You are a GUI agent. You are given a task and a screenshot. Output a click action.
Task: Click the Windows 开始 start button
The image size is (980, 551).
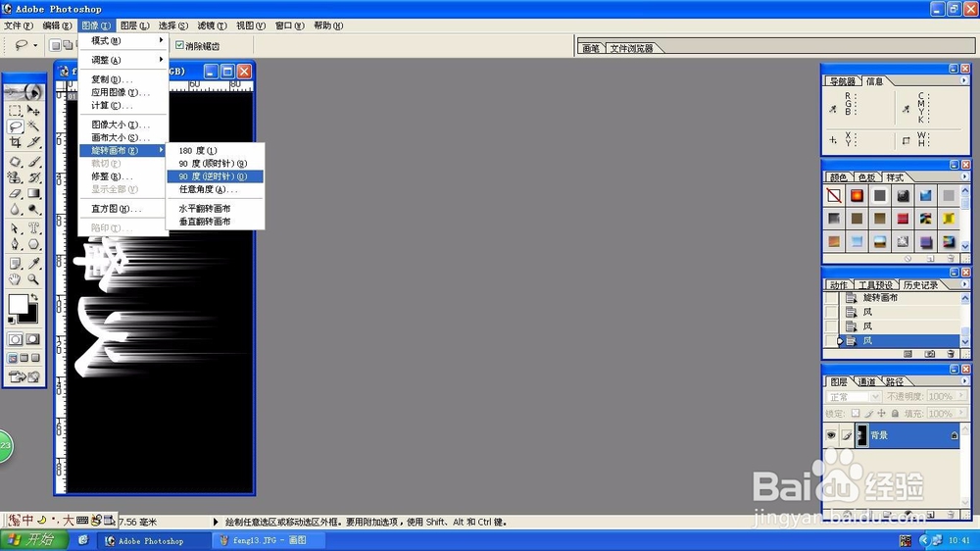click(x=33, y=540)
